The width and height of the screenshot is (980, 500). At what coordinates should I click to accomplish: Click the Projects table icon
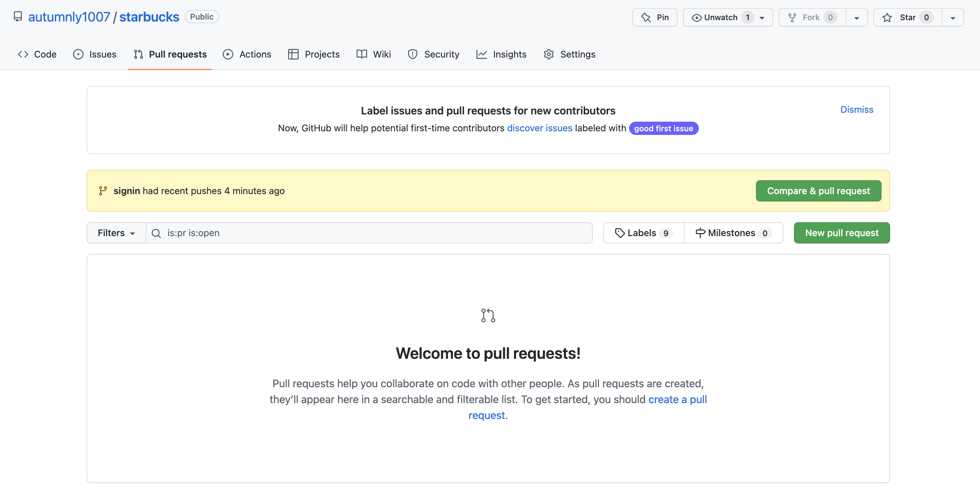pyautogui.click(x=293, y=55)
